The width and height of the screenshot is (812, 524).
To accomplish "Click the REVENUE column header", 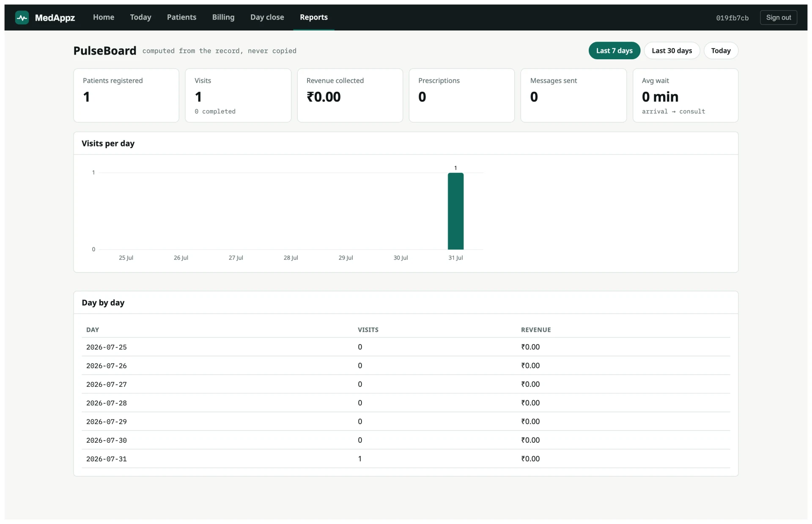I will pyautogui.click(x=536, y=330).
